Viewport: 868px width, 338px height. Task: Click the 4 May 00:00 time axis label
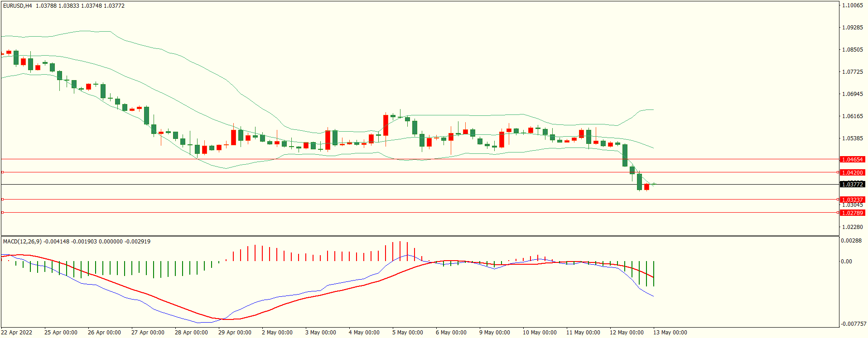click(x=364, y=333)
